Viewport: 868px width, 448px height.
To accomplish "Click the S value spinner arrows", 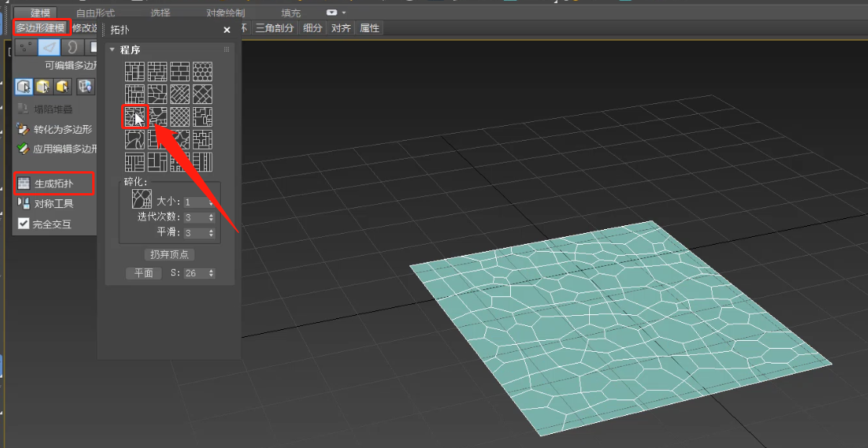I will point(211,273).
